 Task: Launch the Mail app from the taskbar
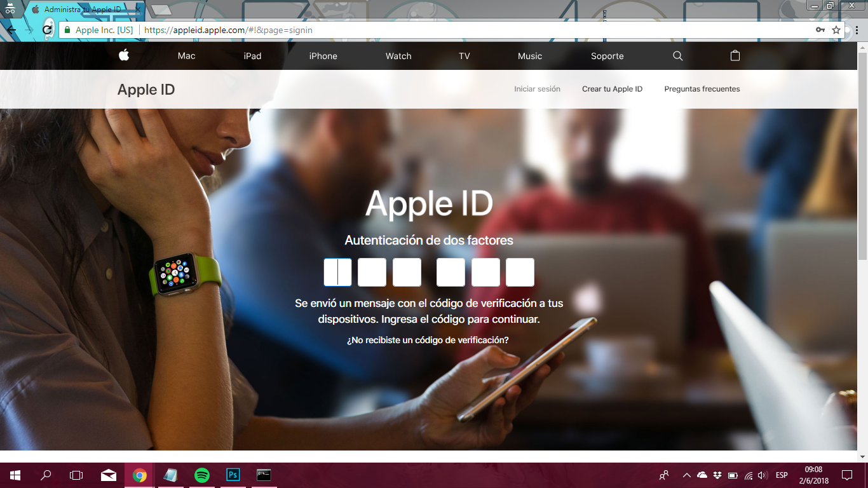(x=108, y=475)
